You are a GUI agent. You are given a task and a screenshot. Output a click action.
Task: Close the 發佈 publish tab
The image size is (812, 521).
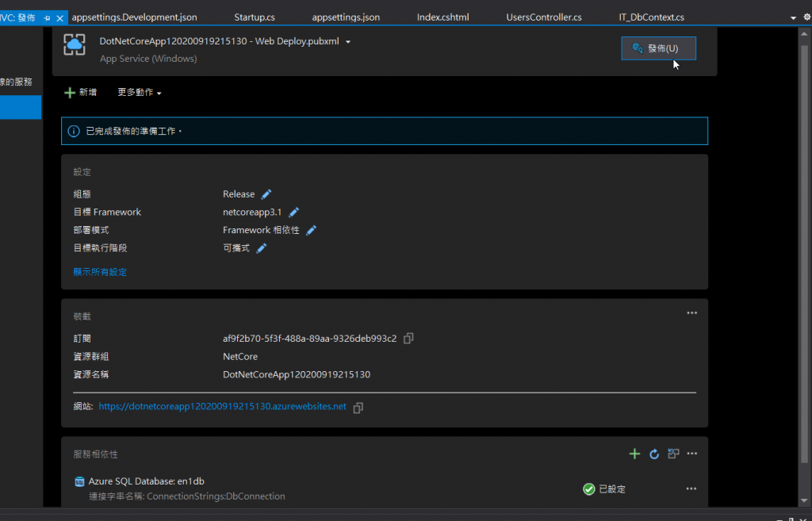coord(59,18)
